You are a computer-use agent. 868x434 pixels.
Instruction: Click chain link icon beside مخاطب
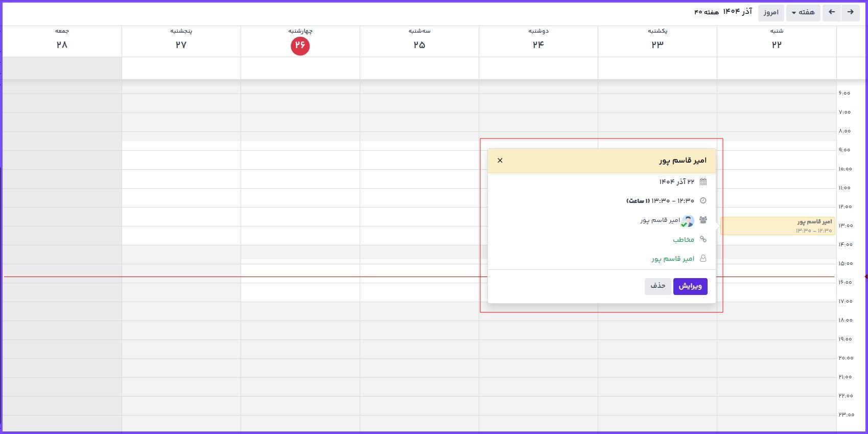tap(703, 239)
